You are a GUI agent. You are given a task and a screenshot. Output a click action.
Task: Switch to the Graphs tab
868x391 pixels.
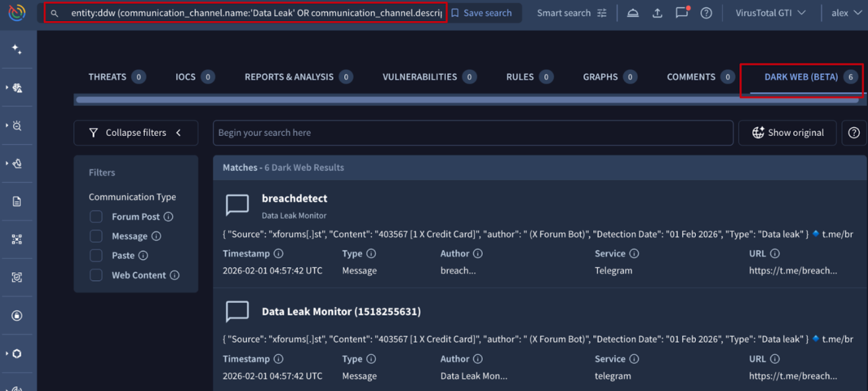point(610,77)
